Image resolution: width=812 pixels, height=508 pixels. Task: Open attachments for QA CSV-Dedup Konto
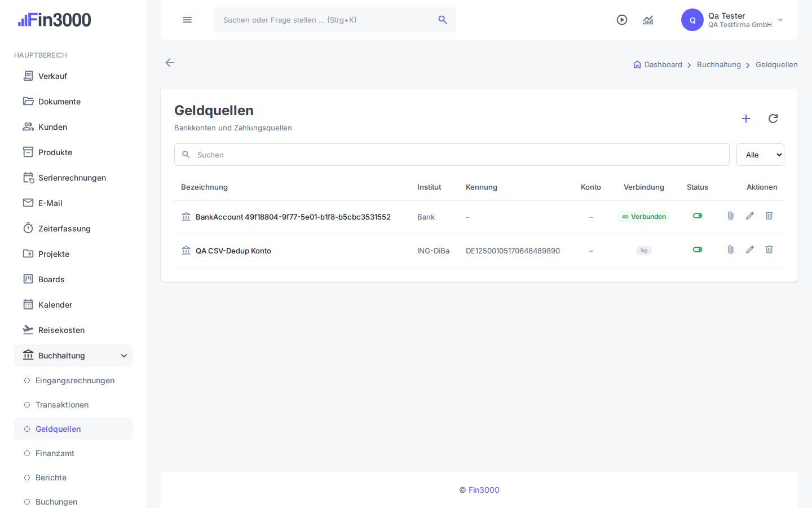731,249
